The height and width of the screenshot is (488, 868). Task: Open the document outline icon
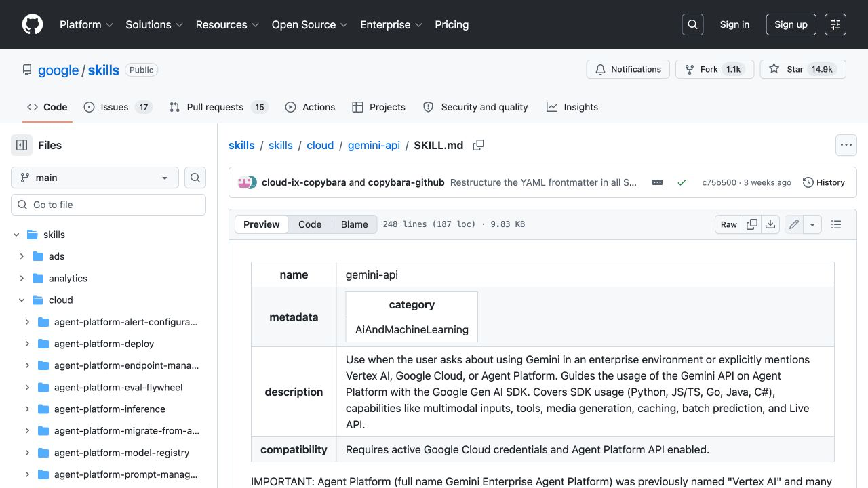click(x=836, y=224)
